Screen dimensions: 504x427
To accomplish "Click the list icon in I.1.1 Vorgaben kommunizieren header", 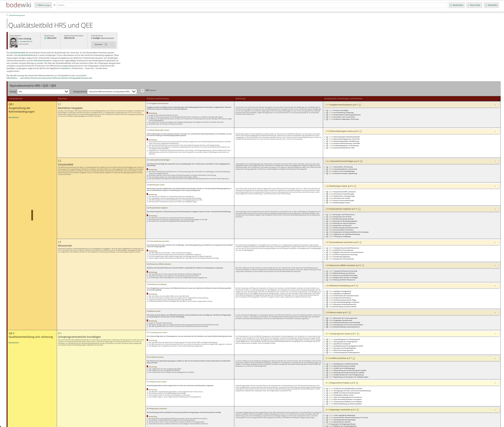I will (x=353, y=105).
